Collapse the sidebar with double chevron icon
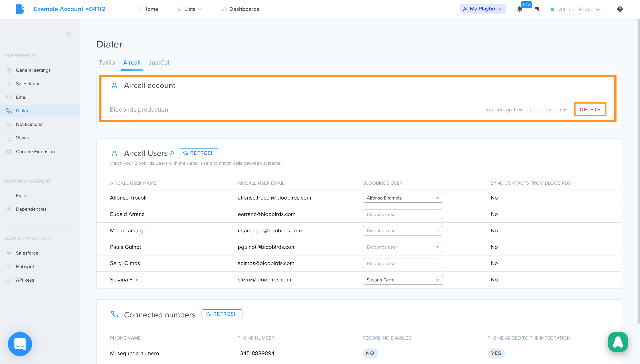This screenshot has height=364, width=640. 68,34
